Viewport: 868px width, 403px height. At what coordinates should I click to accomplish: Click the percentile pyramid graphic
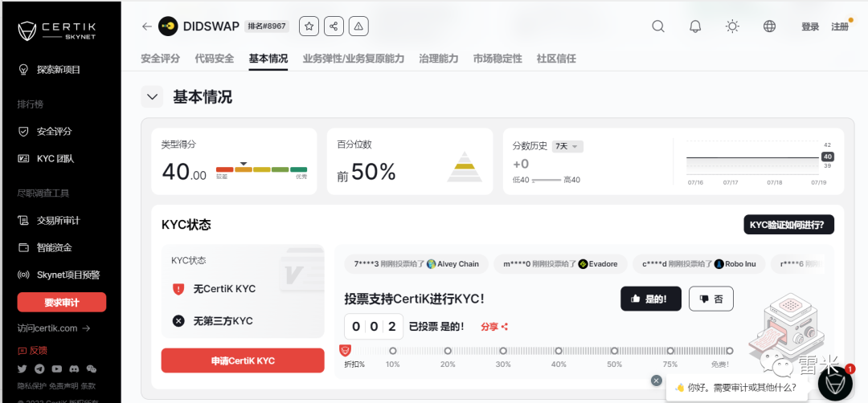[465, 166]
